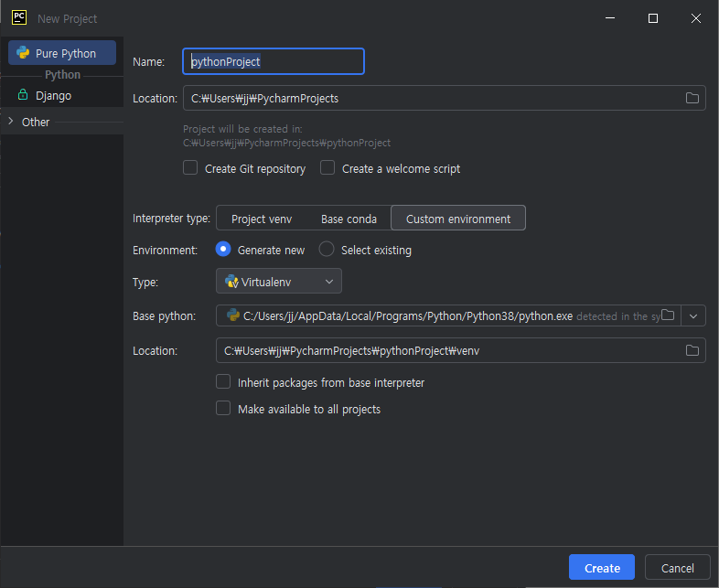Click the PyCharm logo icon in title bar

tap(19, 18)
